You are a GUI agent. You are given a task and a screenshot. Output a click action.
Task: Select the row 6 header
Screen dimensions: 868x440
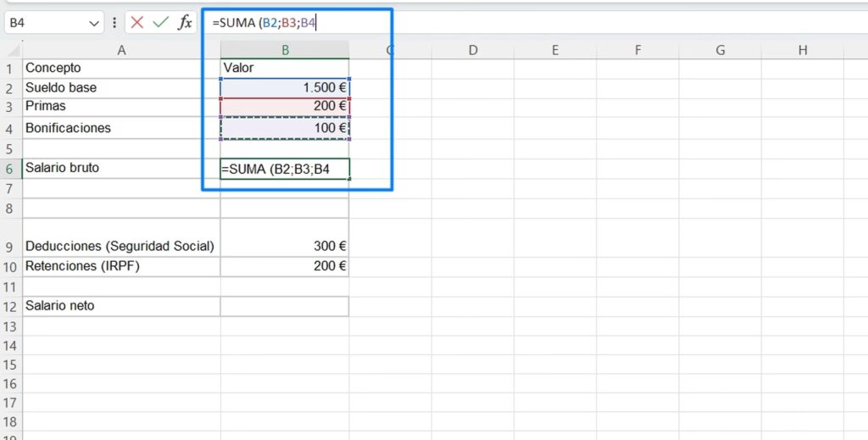(10, 169)
